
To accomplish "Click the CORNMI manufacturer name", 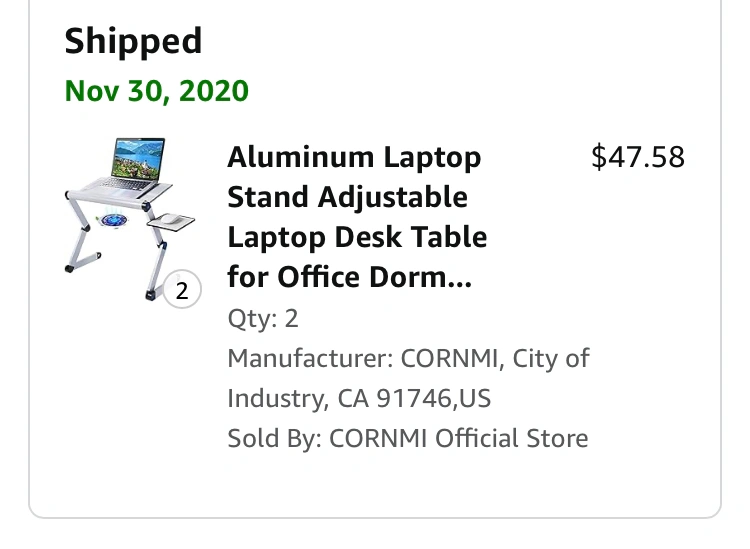I will coord(450,358).
